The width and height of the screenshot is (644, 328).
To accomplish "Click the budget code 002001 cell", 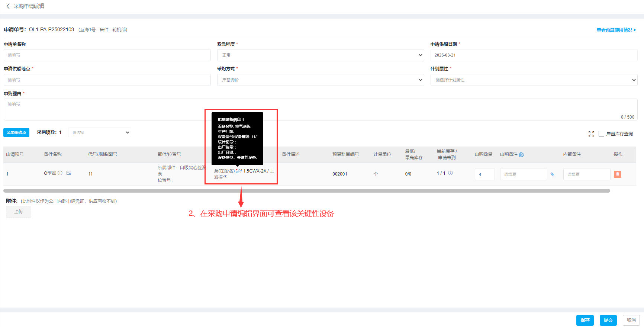I will [x=340, y=174].
